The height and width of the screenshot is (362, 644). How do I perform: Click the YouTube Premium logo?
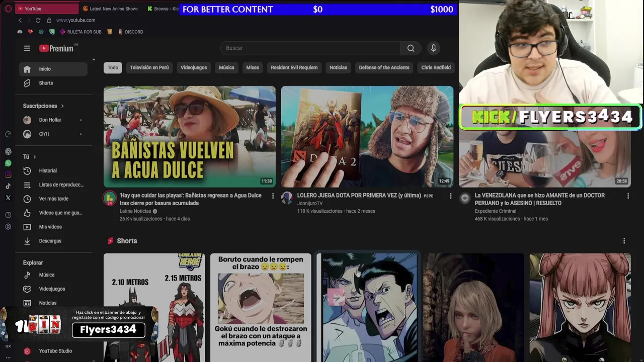pos(56,48)
